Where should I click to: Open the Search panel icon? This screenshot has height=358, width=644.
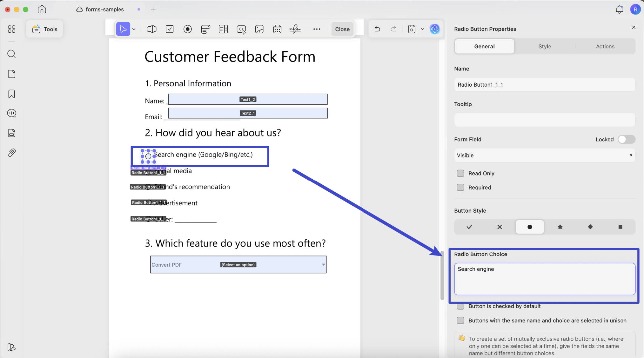11,54
